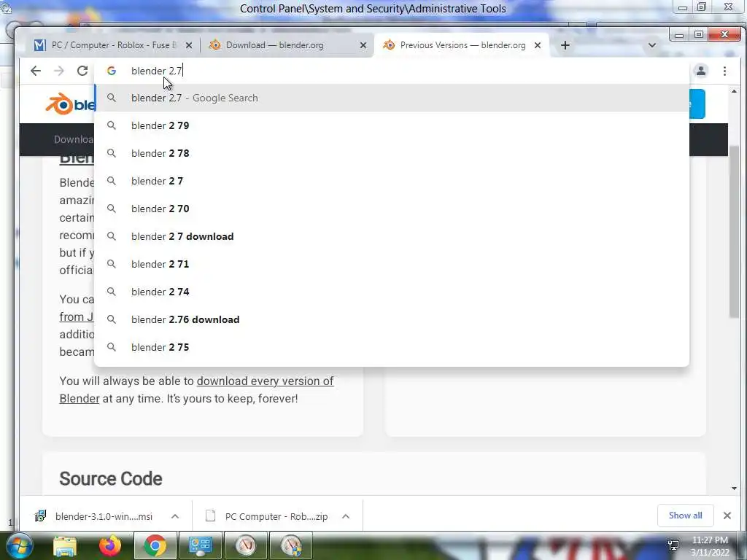Close the downloads bar

727,516
